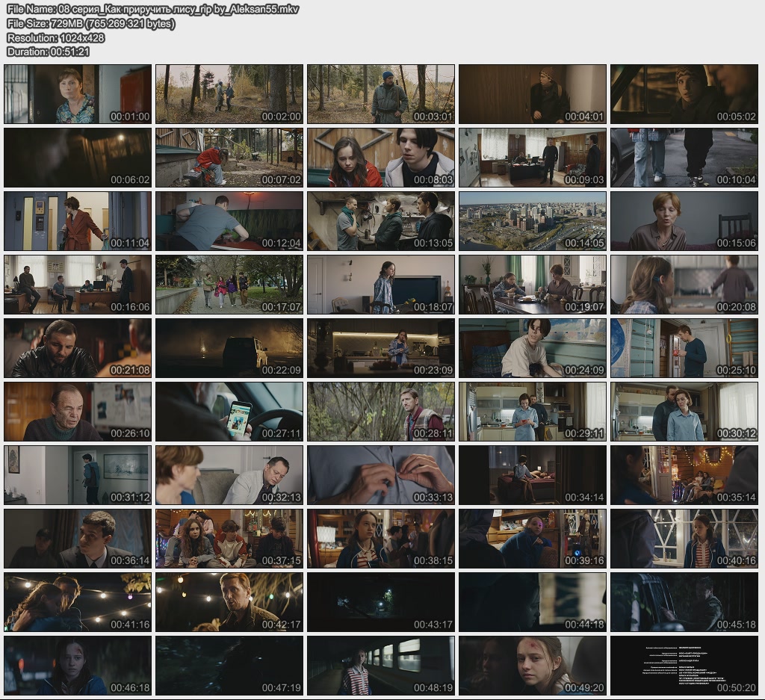
Task: Click the Resolution 1024x428 text
Action: click(55, 37)
